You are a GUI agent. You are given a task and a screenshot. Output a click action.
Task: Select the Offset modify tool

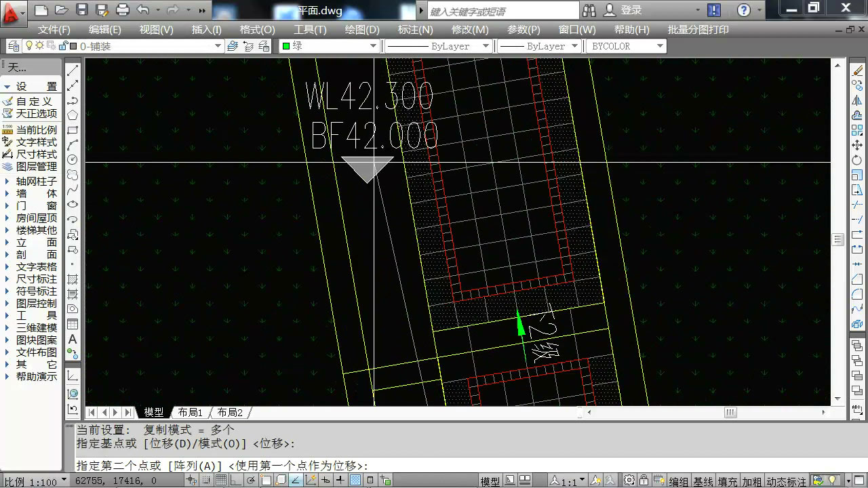(857, 115)
